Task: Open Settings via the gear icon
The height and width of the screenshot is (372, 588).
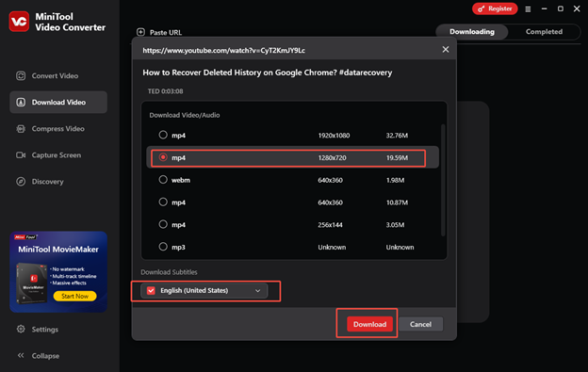Action: [x=21, y=329]
